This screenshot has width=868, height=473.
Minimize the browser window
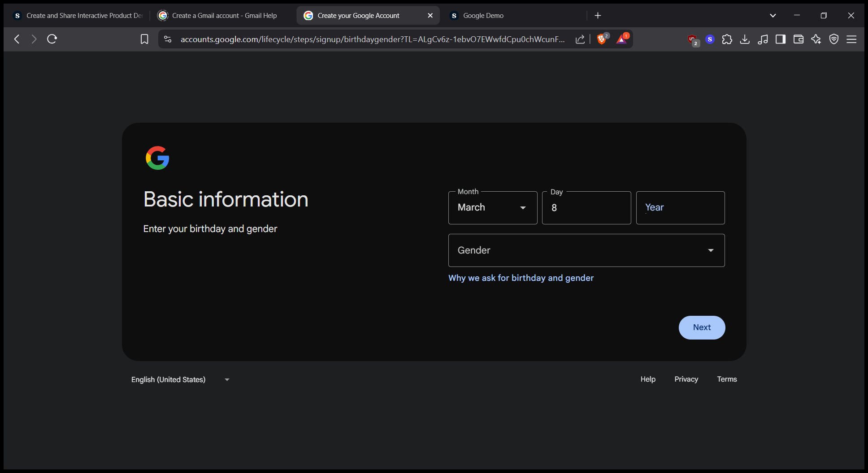797,16
